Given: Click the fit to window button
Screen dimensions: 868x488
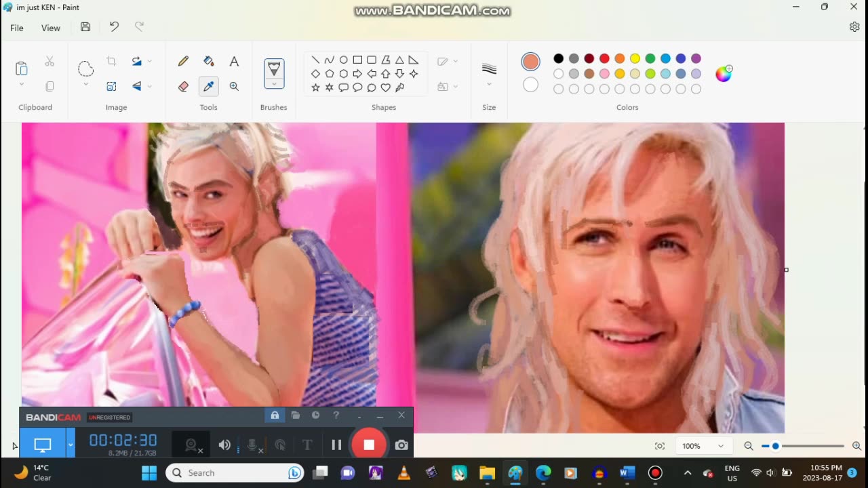Looking at the screenshot, I should click(x=660, y=446).
